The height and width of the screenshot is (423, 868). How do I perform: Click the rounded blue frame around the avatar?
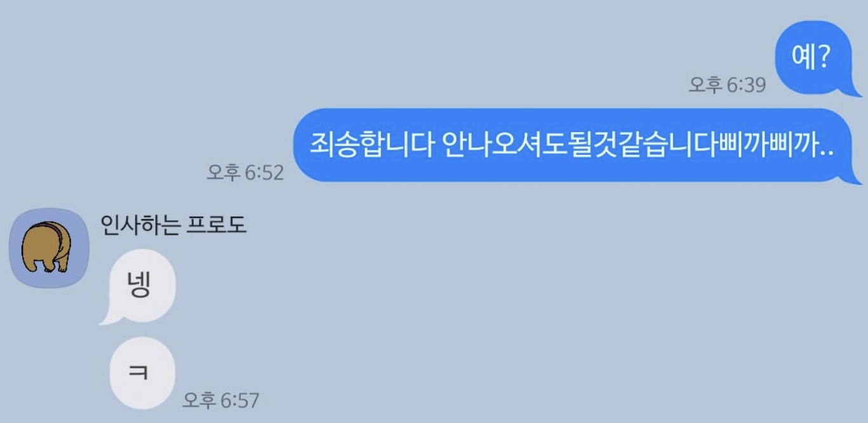point(49,248)
